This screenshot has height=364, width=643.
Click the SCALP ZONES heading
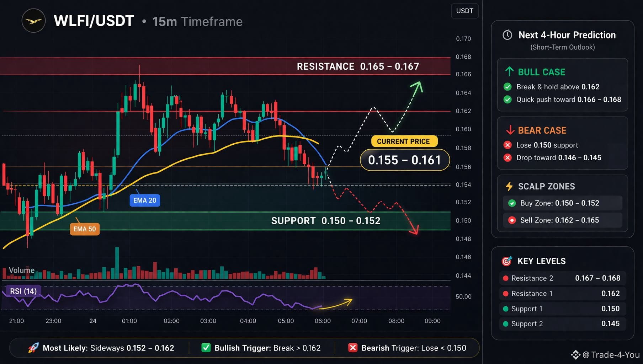tap(546, 186)
